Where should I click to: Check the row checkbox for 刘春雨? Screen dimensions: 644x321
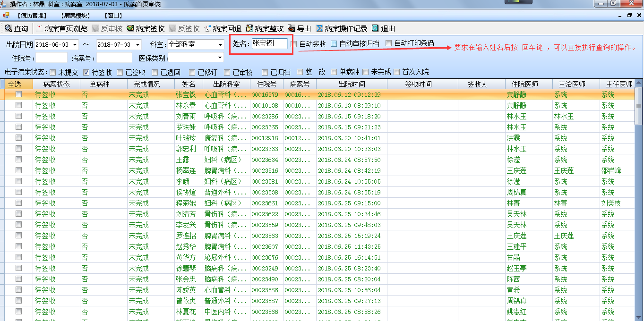pyautogui.click(x=18, y=116)
